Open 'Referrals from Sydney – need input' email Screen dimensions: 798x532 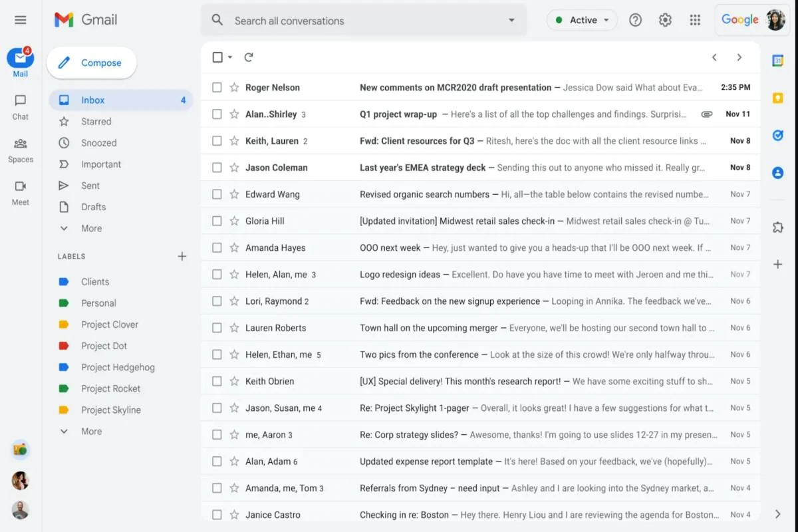480,488
